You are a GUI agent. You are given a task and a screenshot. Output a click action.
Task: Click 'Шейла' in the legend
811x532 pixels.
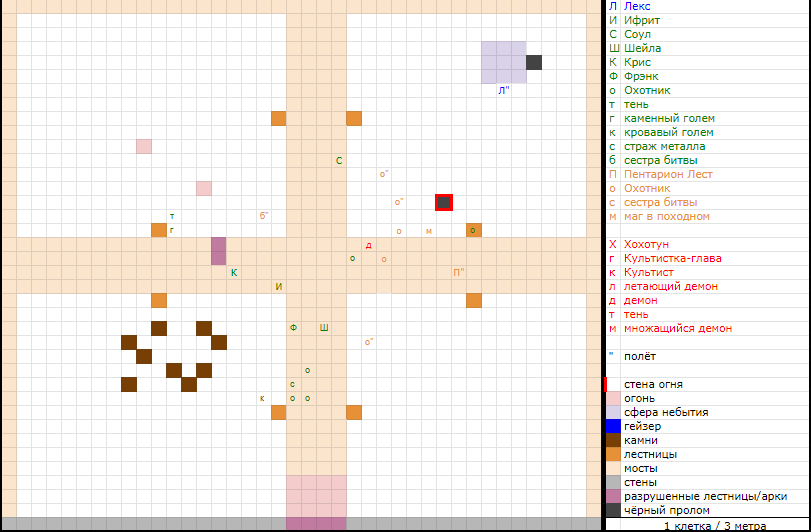[642, 48]
